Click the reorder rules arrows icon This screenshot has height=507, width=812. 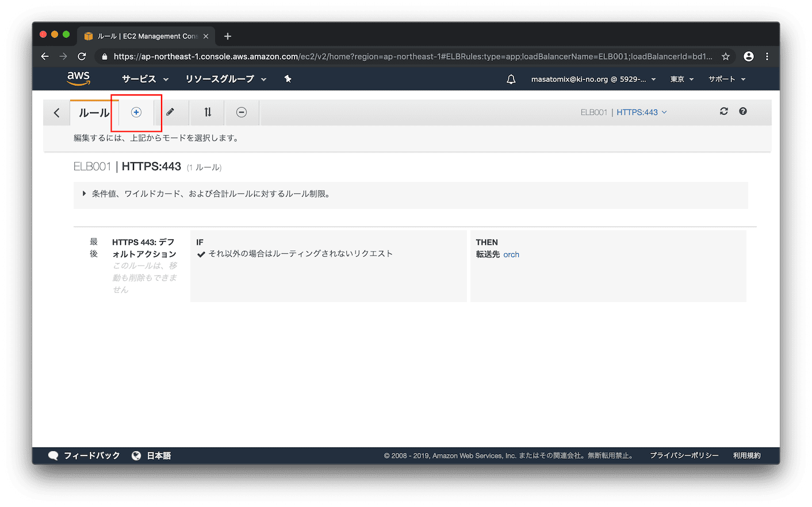point(208,112)
